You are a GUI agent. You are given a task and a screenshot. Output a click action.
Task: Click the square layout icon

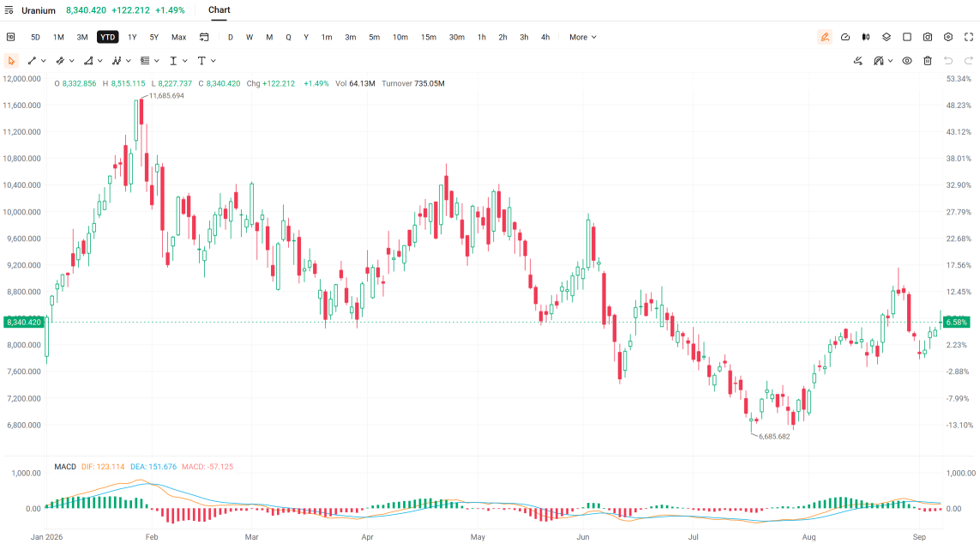point(907,37)
